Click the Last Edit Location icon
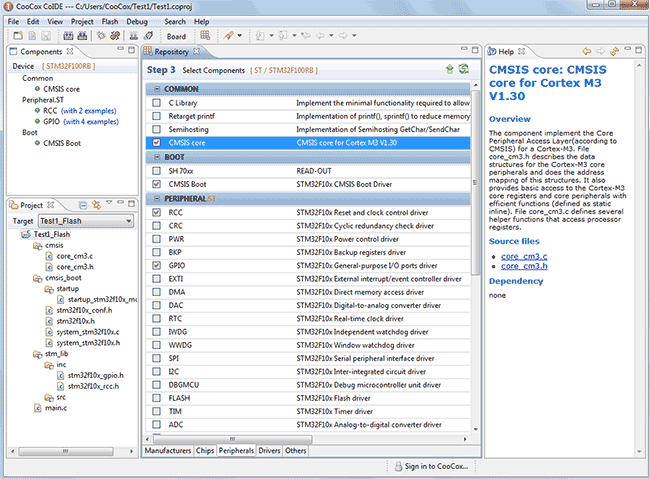The height and width of the screenshot is (479, 650). 306,36
